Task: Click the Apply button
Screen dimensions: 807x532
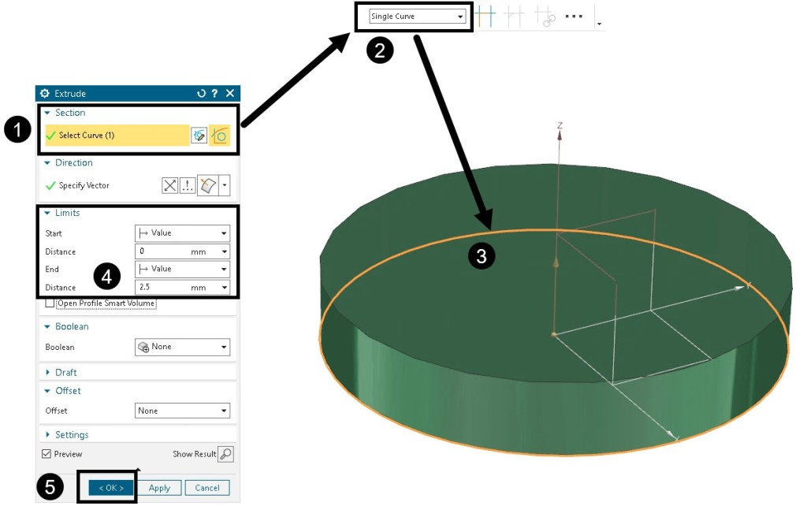Action: click(160, 488)
